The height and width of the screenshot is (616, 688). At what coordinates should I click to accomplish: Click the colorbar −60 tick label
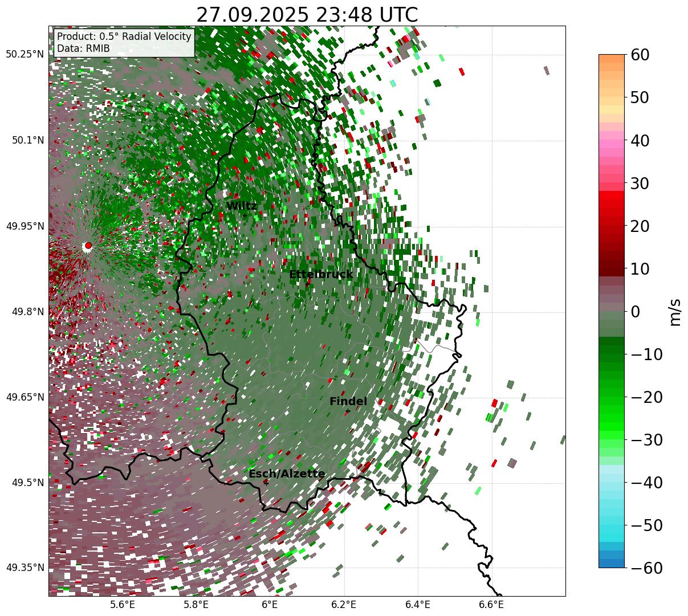pos(646,568)
